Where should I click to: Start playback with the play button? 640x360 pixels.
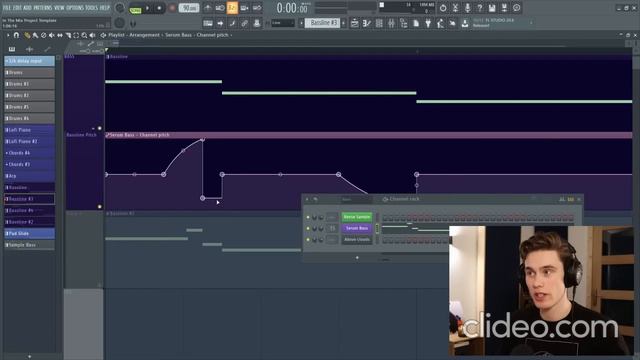click(147, 8)
